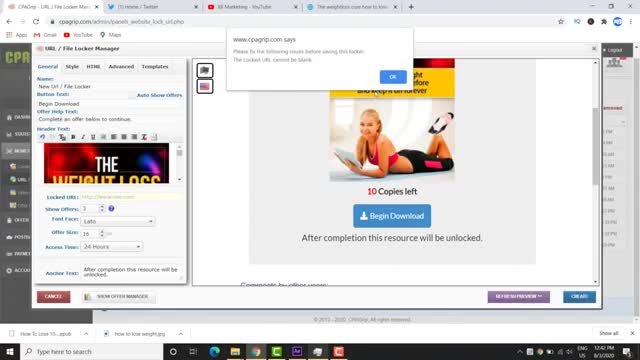Click the browser reload icon
The image size is (640, 360).
36,22
